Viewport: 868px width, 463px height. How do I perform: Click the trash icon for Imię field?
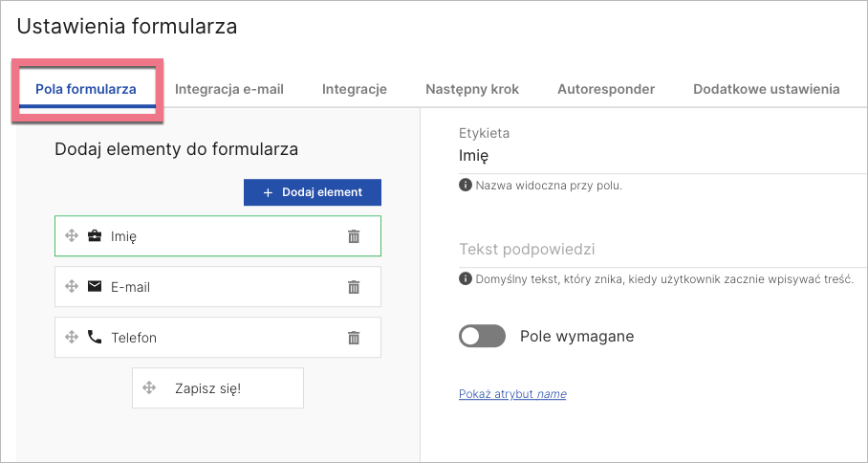[x=354, y=236]
